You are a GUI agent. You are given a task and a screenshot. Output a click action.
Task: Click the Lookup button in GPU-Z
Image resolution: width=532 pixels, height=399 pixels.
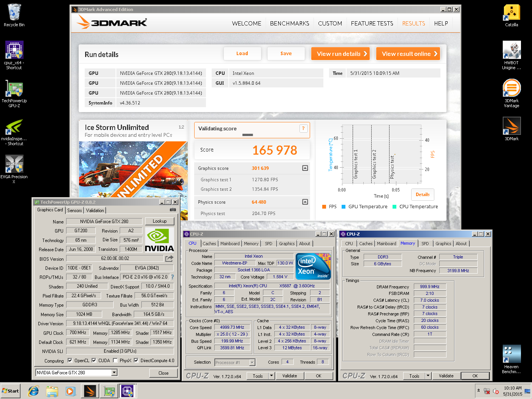(x=160, y=221)
